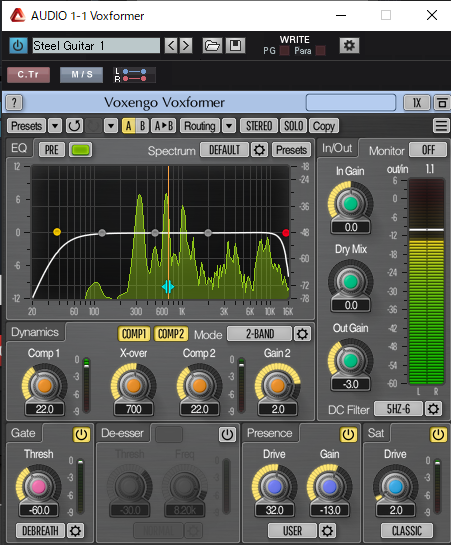
Task: Open spectrum settings gear icon
Action: click(x=259, y=150)
